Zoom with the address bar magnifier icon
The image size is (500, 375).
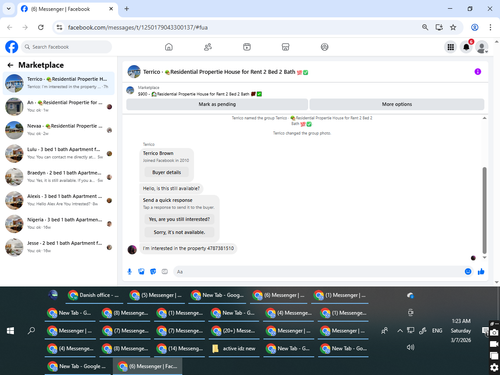(x=425, y=27)
